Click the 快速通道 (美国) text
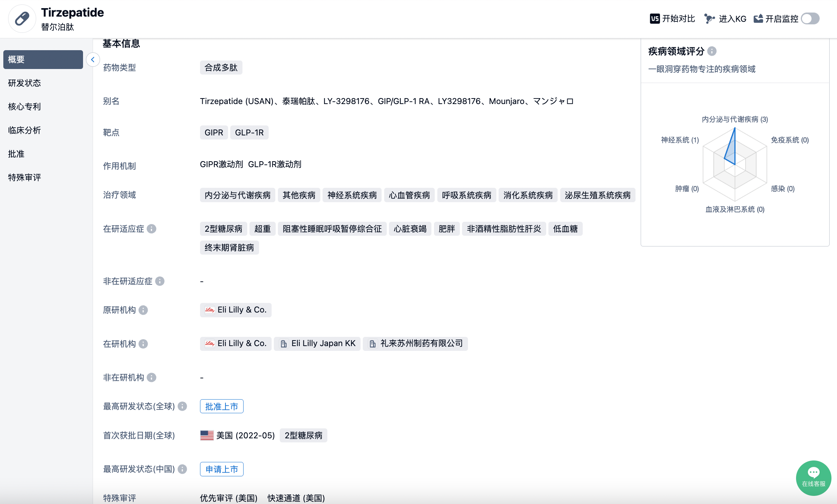The height and width of the screenshot is (504, 837). click(x=296, y=498)
